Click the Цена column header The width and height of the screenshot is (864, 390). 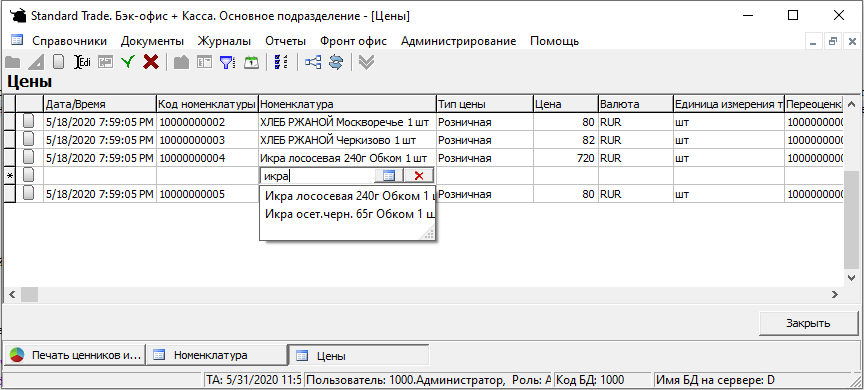tap(565, 104)
